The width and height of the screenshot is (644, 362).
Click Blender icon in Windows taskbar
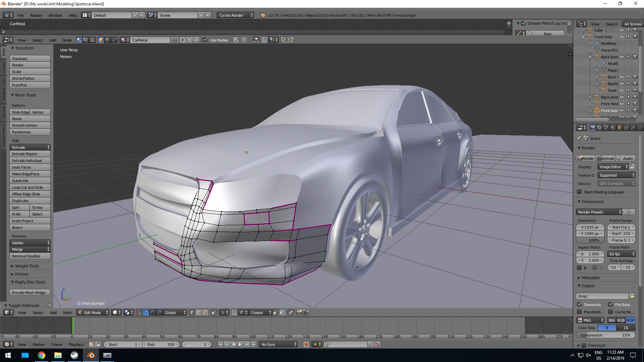tap(91, 355)
